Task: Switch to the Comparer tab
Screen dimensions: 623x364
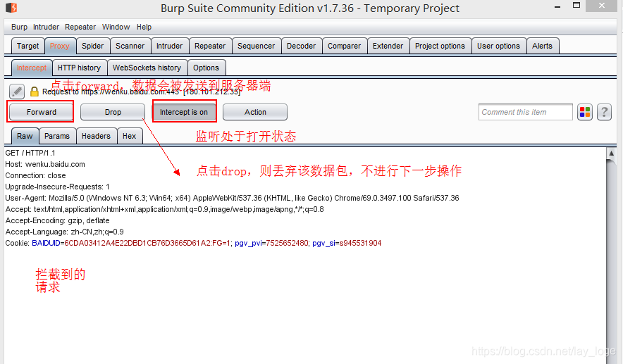Action: pos(344,46)
